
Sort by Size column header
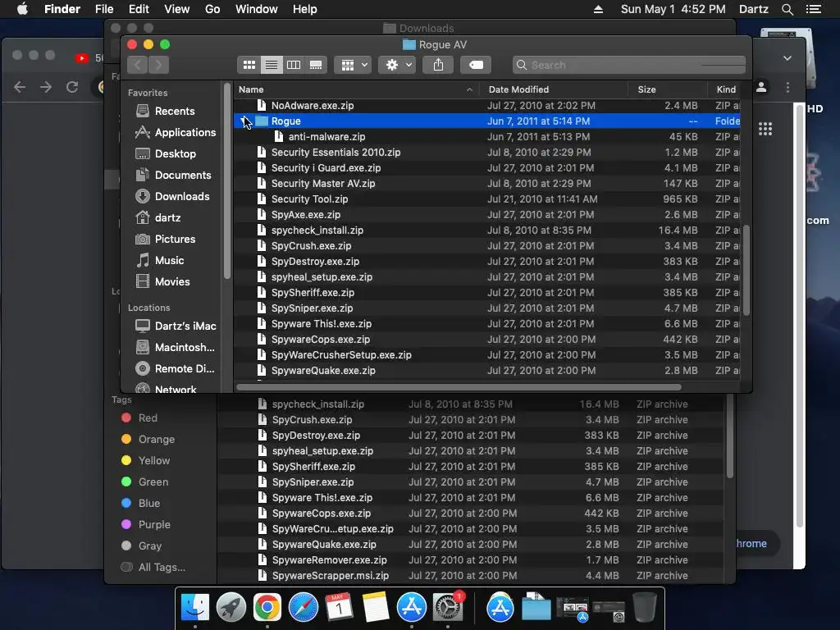pos(668,89)
